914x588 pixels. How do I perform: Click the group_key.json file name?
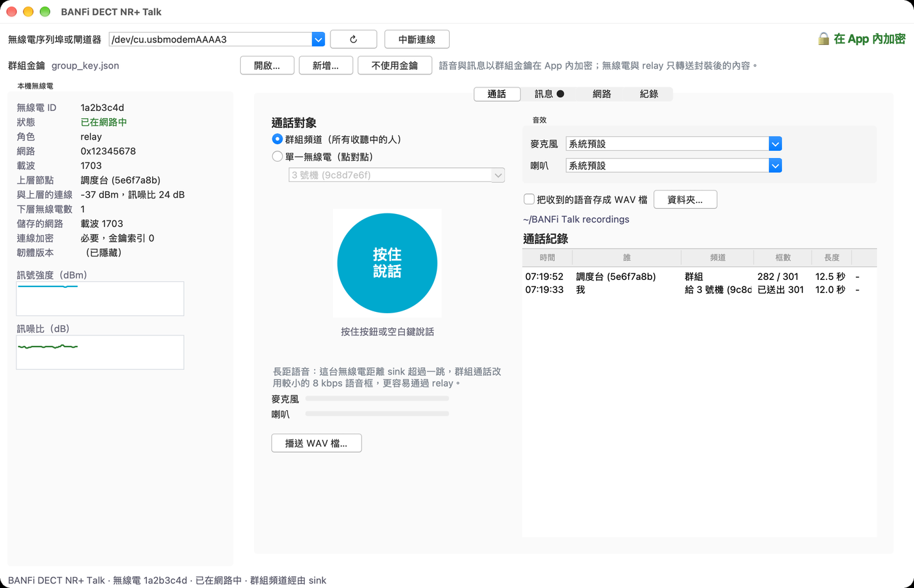coord(86,65)
